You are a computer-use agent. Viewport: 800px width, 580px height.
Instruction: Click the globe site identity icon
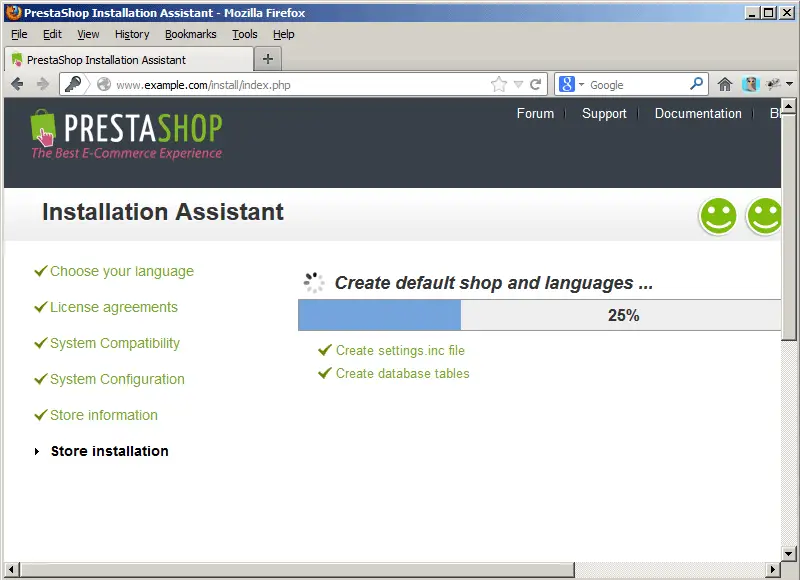point(104,84)
